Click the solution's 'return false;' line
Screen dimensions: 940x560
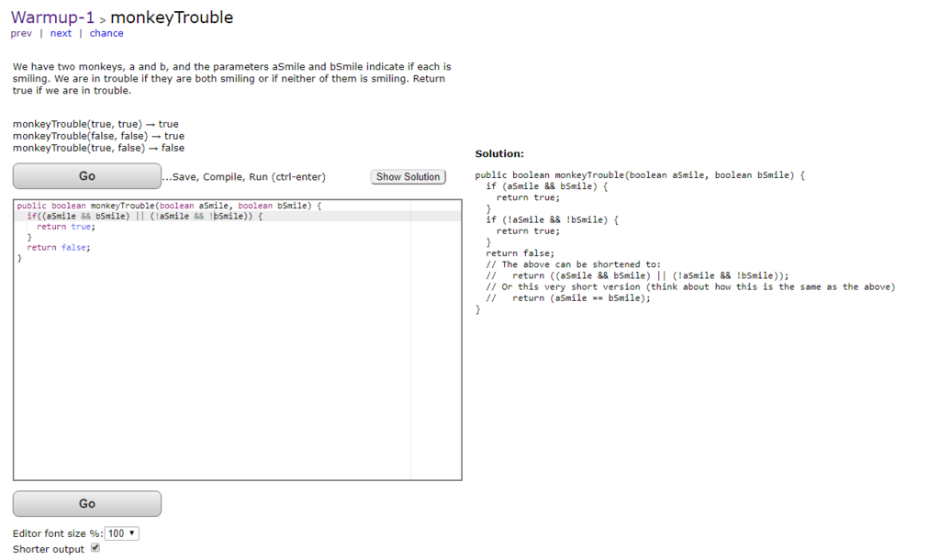pyautogui.click(x=520, y=253)
